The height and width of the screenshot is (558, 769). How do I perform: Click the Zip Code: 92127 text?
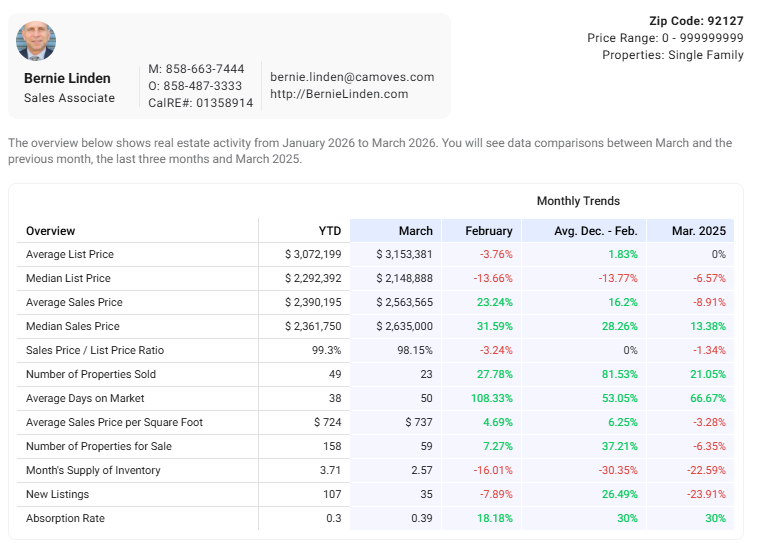[696, 21]
